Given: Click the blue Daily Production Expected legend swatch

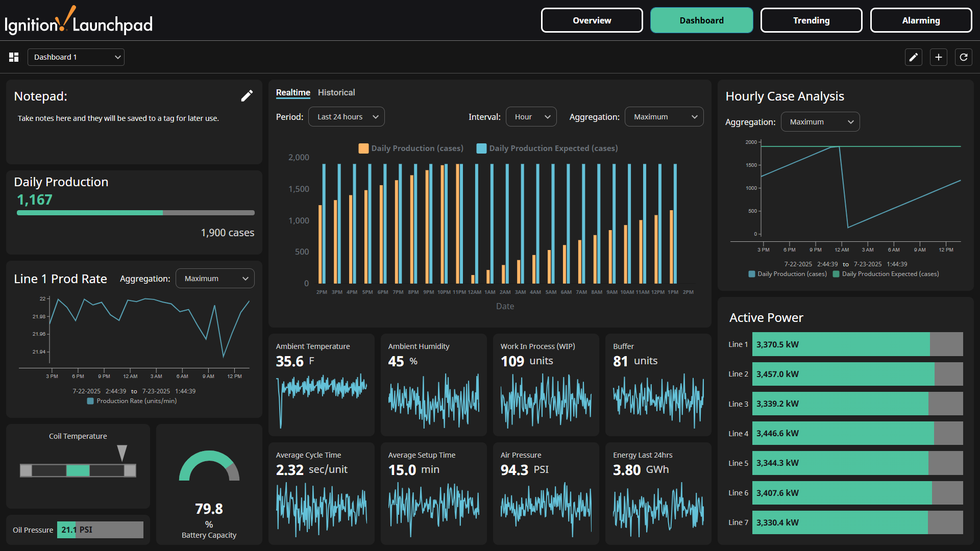Looking at the screenshot, I should tap(481, 148).
